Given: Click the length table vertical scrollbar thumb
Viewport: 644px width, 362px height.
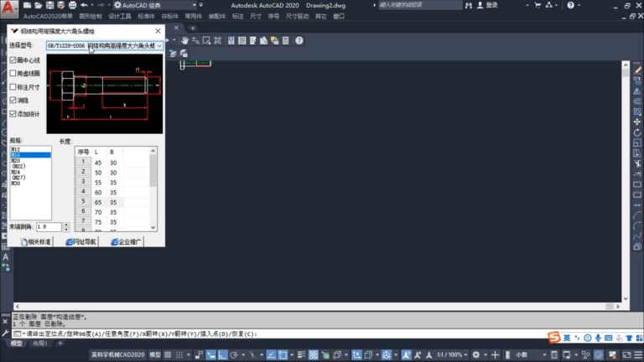Looking at the screenshot, I should [x=153, y=170].
